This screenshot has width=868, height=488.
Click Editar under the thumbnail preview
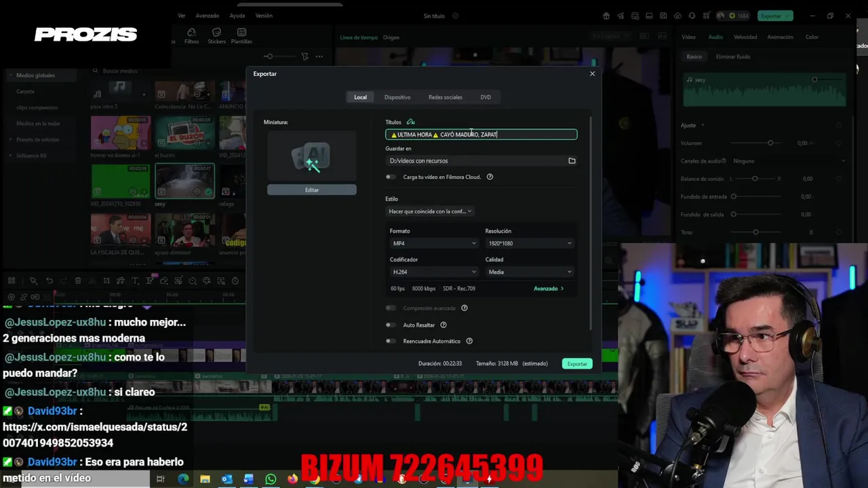point(311,190)
